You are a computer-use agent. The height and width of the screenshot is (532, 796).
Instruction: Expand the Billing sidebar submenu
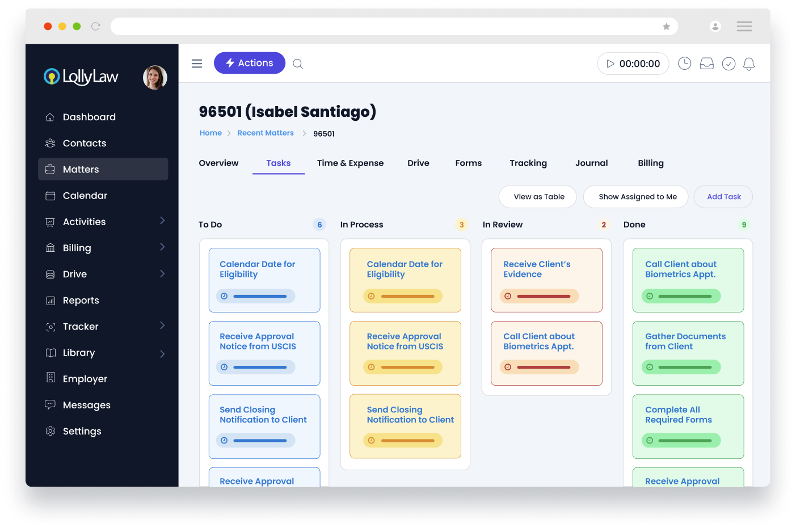coord(162,247)
